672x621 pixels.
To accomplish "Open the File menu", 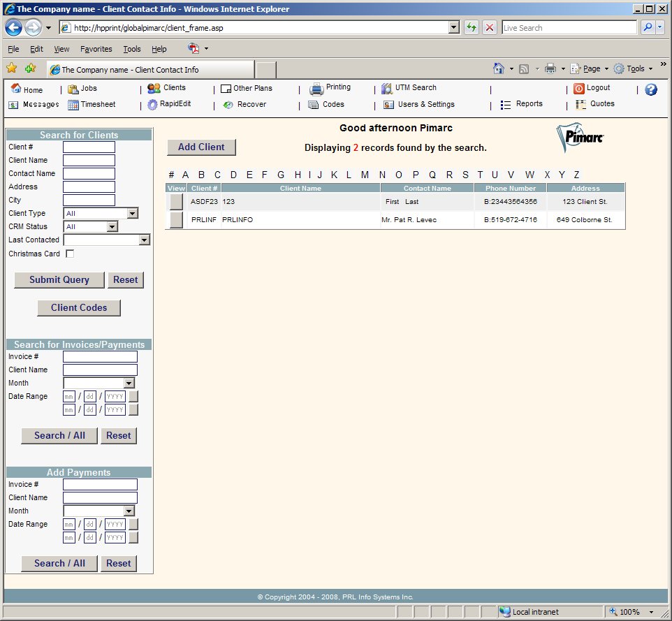I will pos(13,49).
